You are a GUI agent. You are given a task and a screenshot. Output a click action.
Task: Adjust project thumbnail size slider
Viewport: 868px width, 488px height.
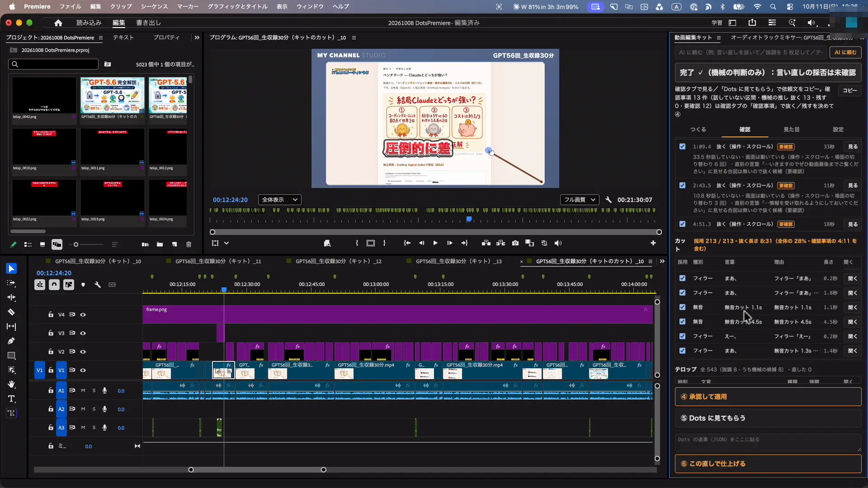tap(76, 244)
